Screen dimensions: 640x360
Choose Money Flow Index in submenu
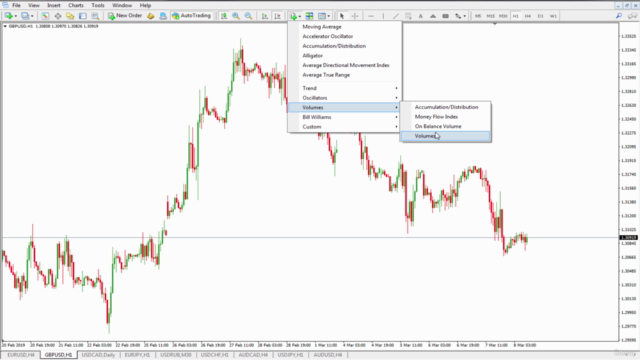click(x=436, y=117)
